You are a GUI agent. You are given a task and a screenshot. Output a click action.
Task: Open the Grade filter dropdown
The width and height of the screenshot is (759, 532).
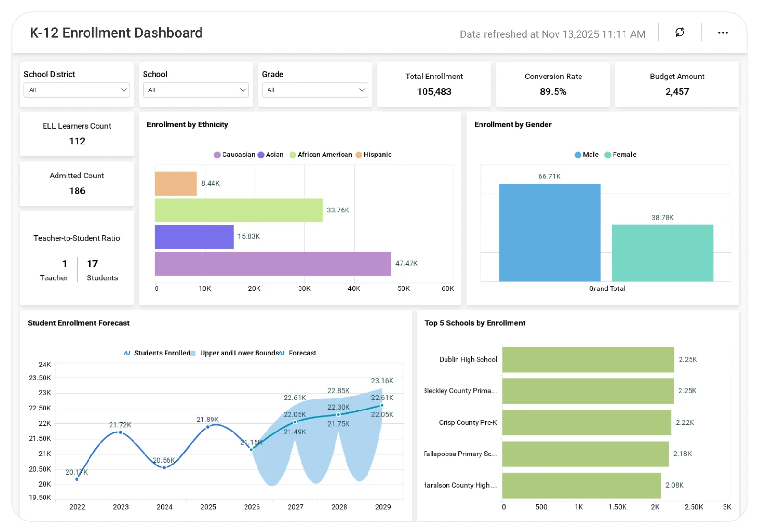(315, 90)
